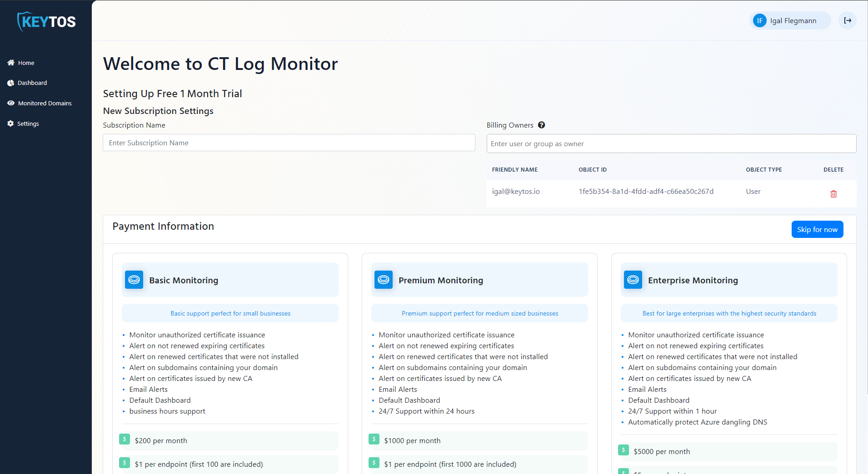Screen dimensions: 868x474
Task: Click the Monitored Domains eye icon
Action: 11,103
